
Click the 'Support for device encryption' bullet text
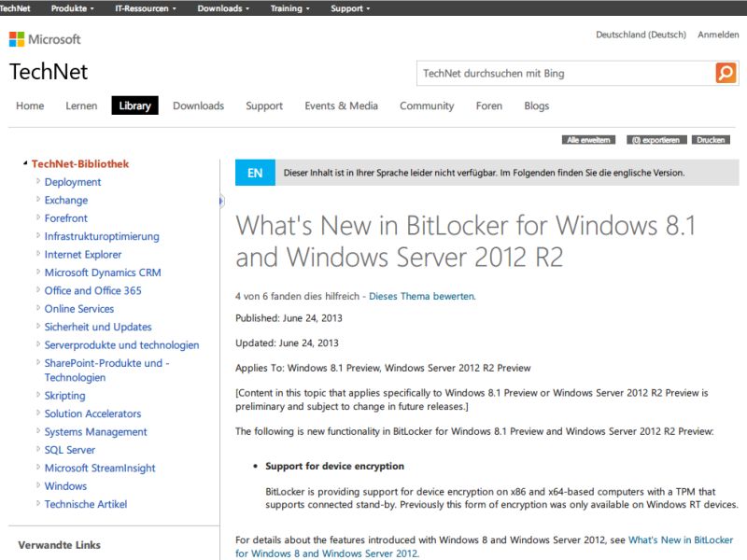[334, 466]
